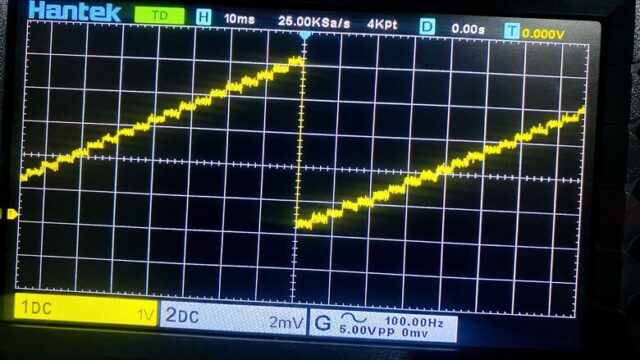Tap the T trigger level icon

511,31
